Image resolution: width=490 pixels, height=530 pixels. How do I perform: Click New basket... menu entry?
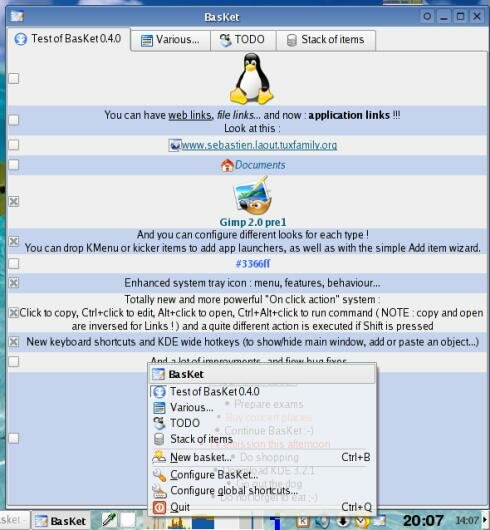click(263, 457)
